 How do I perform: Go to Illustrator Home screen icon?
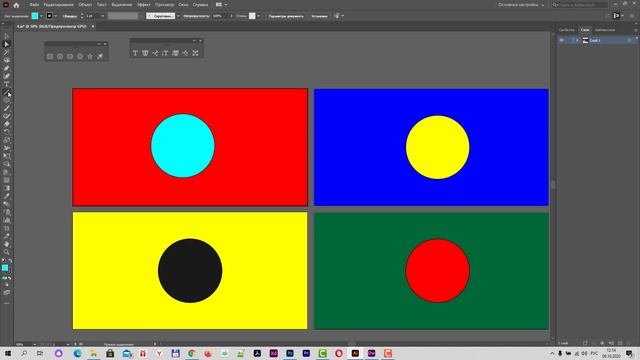(x=16, y=5)
